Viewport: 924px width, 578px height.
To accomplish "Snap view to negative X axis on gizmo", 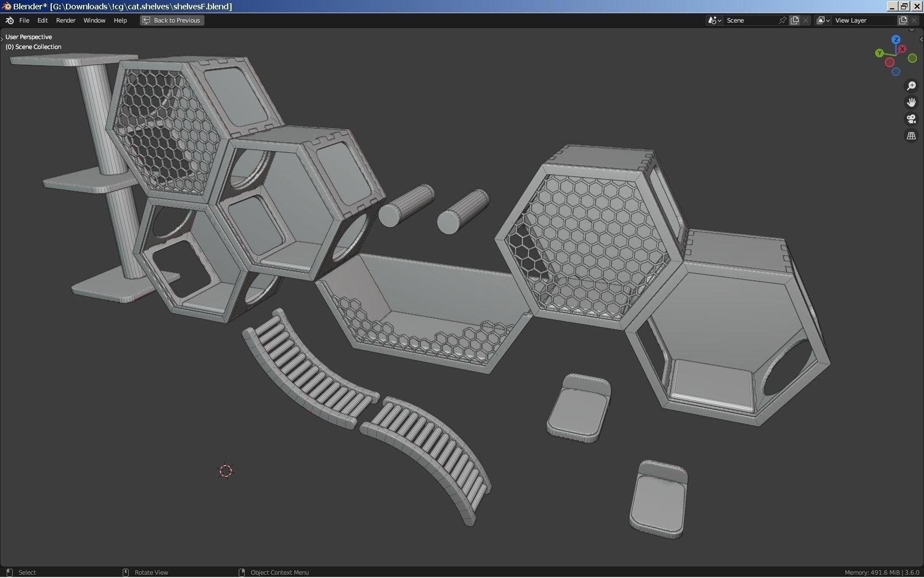I will pyautogui.click(x=889, y=63).
